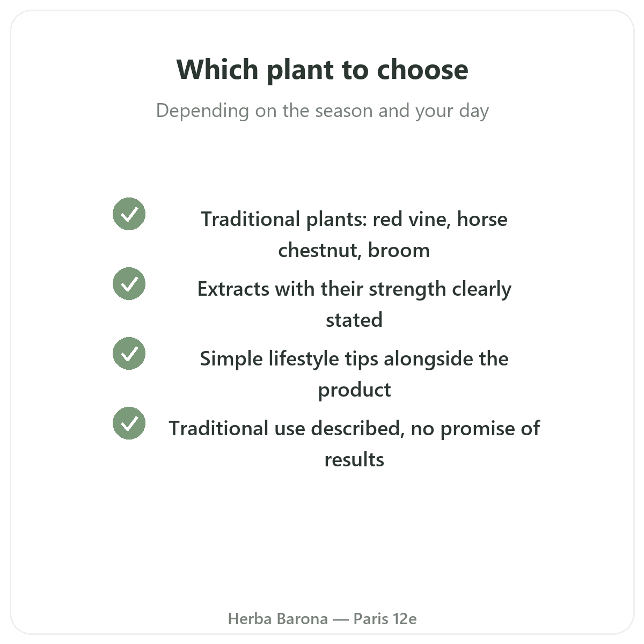Click the word 'Which' in the heading
644x644 pixels.
pyautogui.click(x=217, y=70)
